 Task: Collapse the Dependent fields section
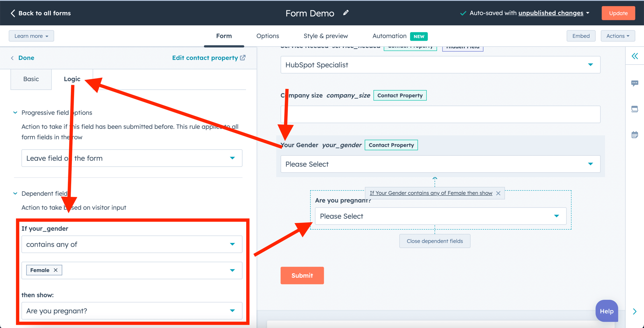[15, 193]
